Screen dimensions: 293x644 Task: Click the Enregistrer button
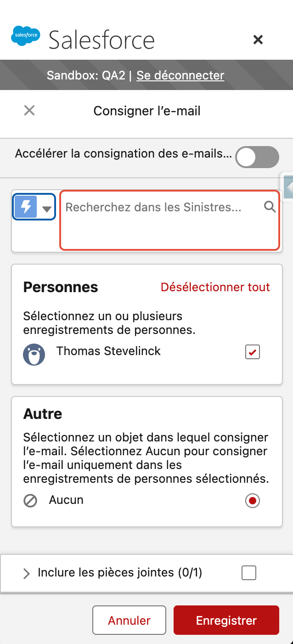pos(226,620)
